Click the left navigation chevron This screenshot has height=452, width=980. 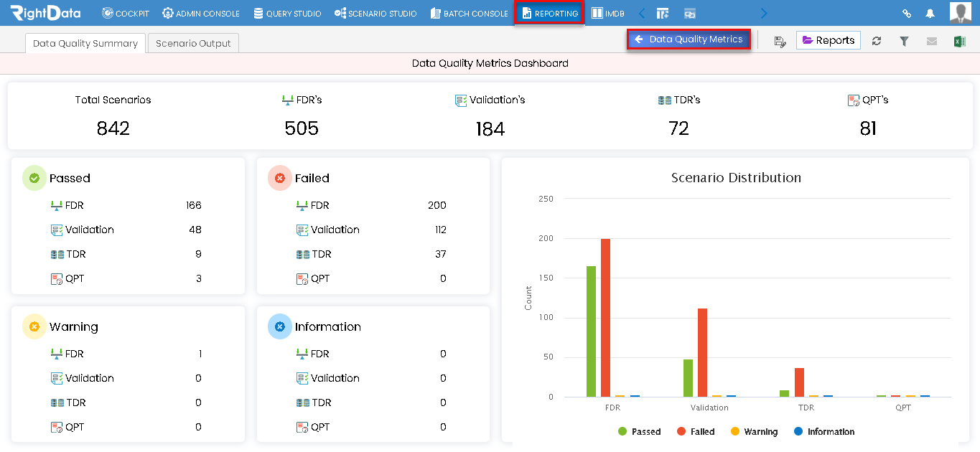[640, 12]
